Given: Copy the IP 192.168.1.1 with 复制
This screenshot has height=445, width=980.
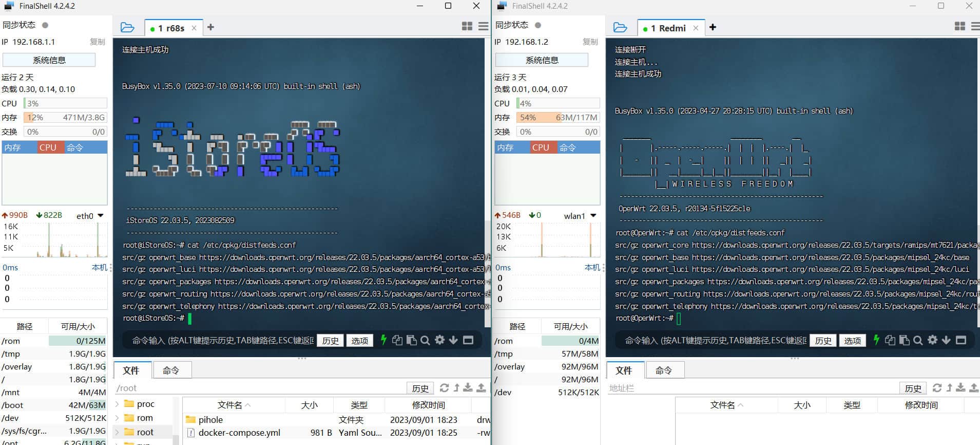Looking at the screenshot, I should click(98, 42).
